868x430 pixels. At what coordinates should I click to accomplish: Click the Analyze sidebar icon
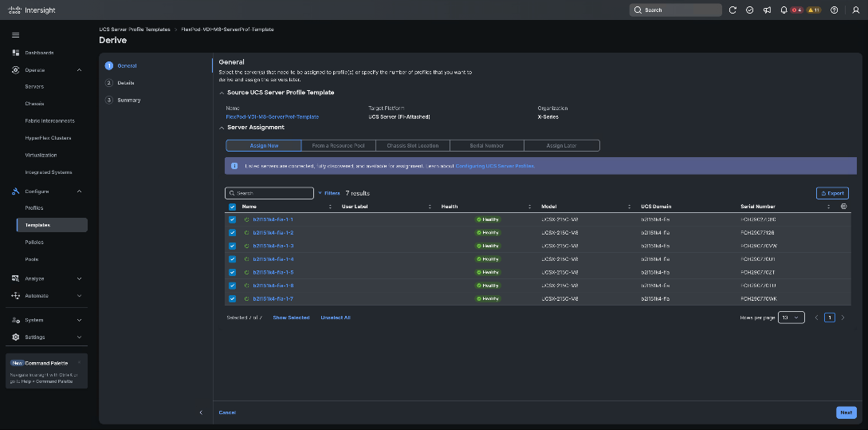coord(15,278)
